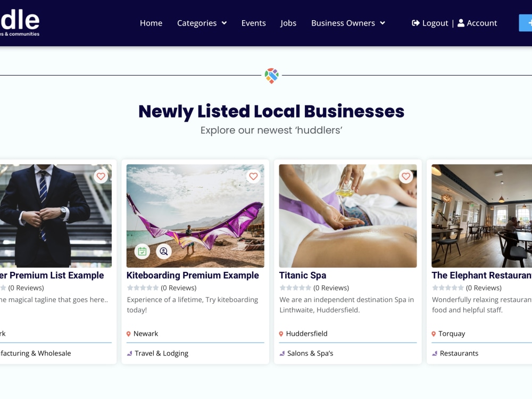Click the blue plus button in the top right

point(527,23)
